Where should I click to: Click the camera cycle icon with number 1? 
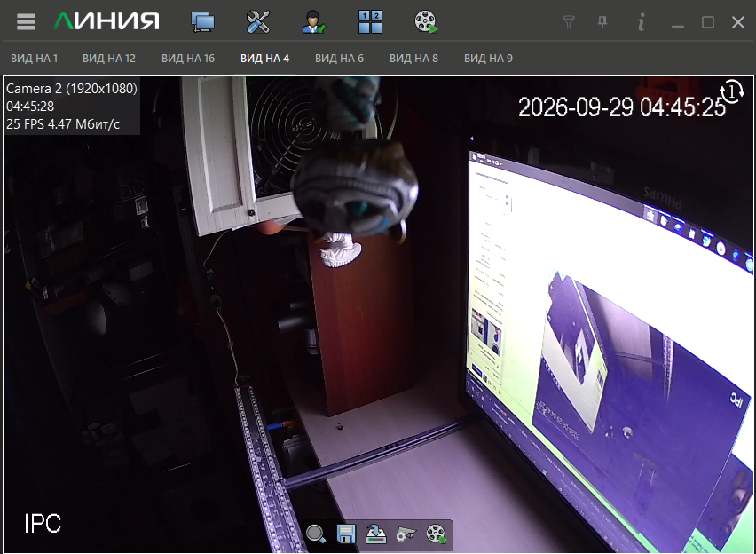coord(731,91)
